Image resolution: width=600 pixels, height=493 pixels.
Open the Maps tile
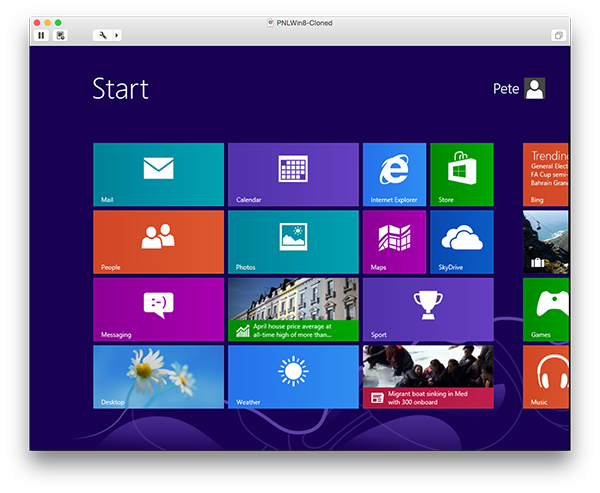(x=394, y=242)
